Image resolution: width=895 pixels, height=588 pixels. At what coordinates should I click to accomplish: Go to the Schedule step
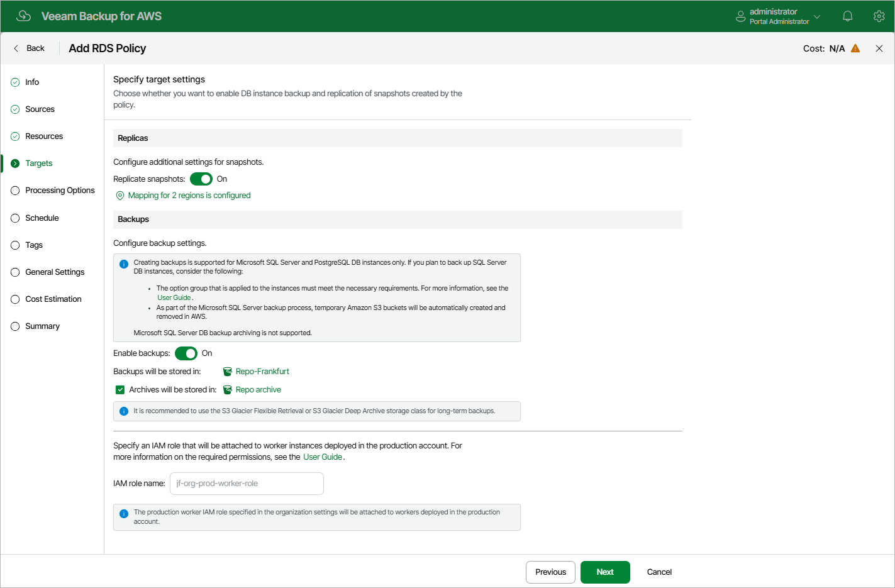(x=42, y=218)
